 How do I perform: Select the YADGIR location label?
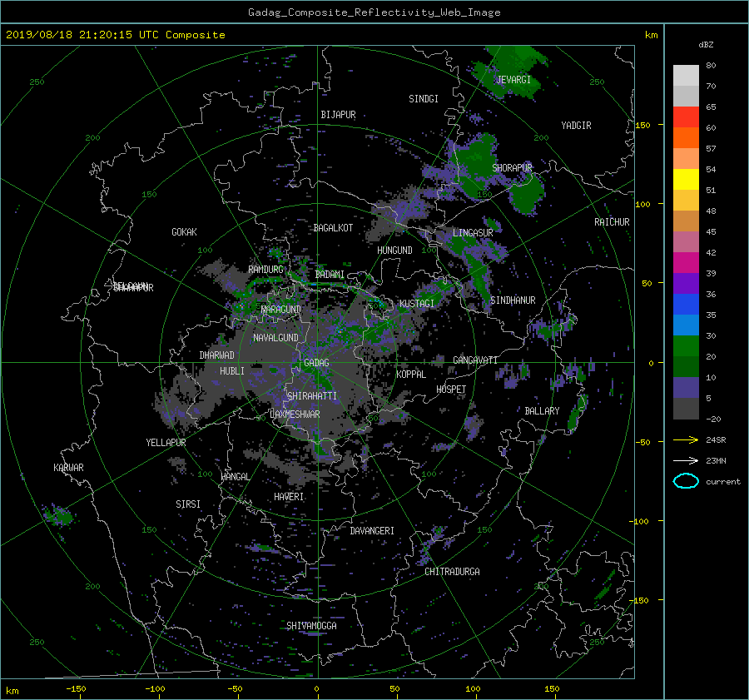576,126
